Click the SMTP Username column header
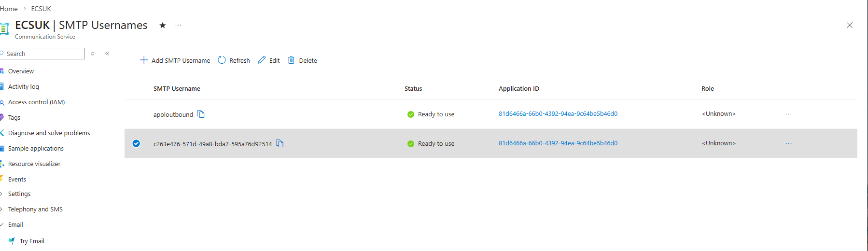Screen dimensions: 868x251 pyautogui.click(x=177, y=88)
